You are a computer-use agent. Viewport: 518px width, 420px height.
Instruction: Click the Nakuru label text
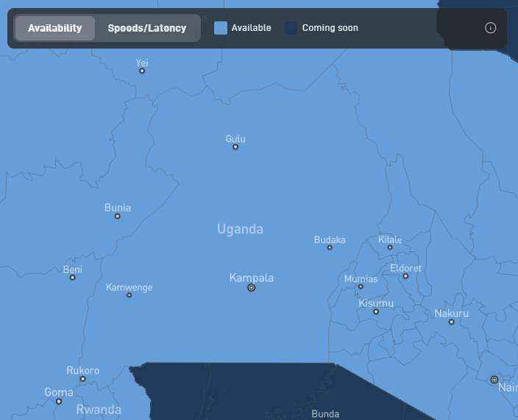(x=452, y=313)
